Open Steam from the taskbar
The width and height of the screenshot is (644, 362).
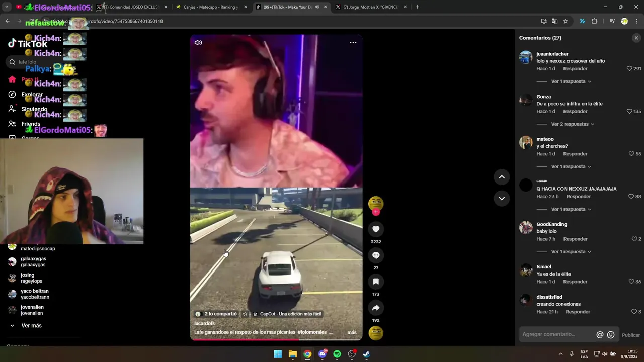coord(367,354)
